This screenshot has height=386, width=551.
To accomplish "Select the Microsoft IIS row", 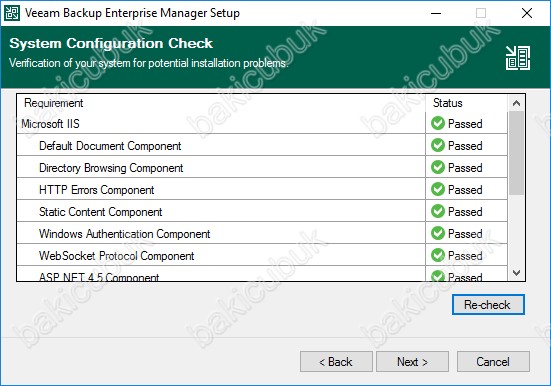I will pos(262,123).
